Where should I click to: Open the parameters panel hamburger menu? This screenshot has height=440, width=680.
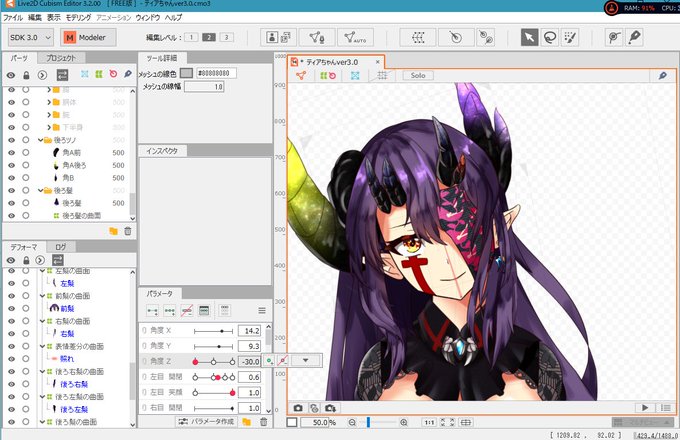coord(262,310)
